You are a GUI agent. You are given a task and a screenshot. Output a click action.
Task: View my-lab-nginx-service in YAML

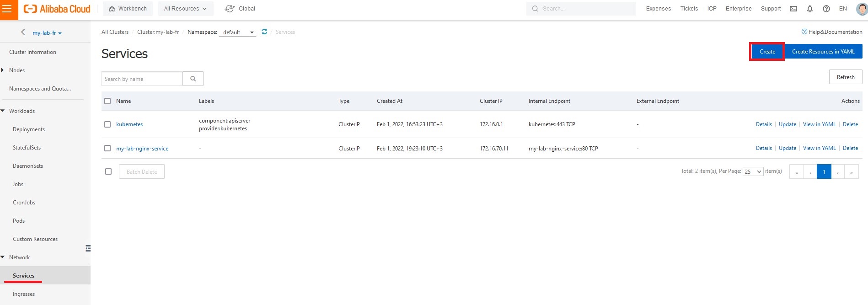pos(820,148)
